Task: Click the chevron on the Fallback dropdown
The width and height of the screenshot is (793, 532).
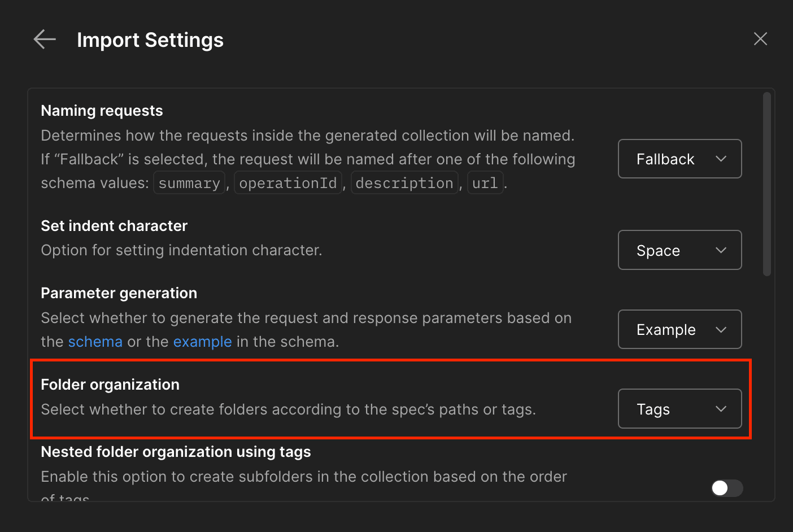Action: [x=721, y=159]
